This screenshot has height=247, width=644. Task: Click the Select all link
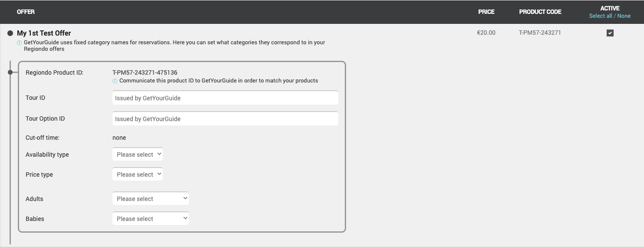601,16
